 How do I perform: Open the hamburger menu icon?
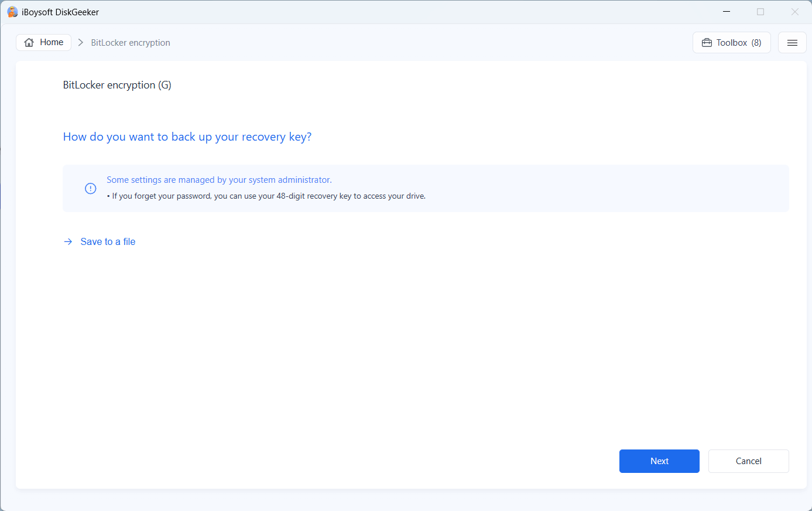792,43
